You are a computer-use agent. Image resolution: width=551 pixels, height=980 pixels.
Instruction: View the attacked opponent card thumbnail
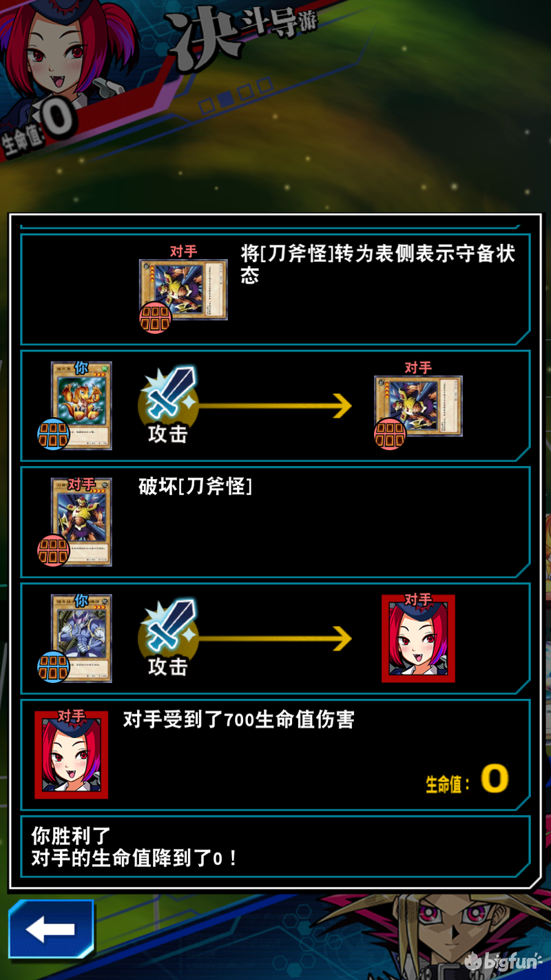pos(418,406)
